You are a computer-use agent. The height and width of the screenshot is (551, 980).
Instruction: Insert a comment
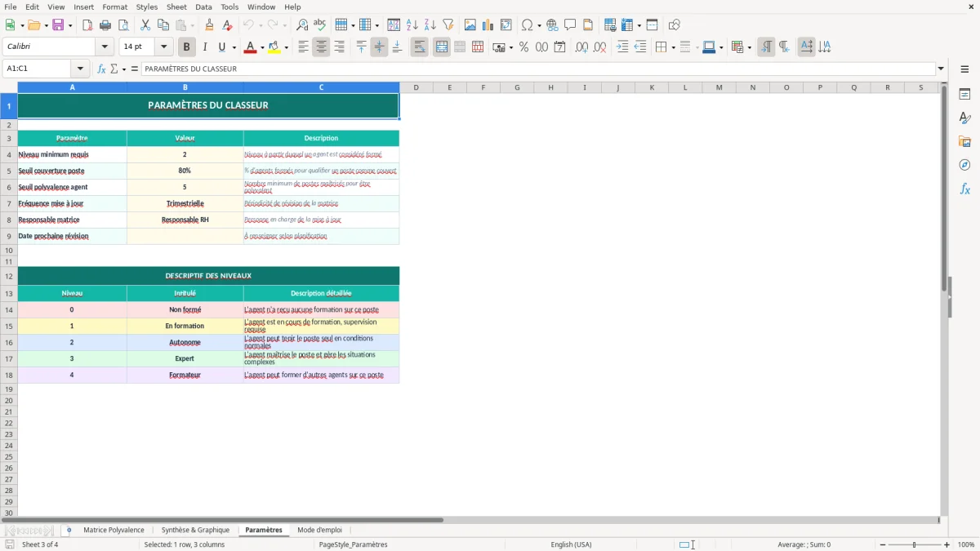(x=570, y=25)
